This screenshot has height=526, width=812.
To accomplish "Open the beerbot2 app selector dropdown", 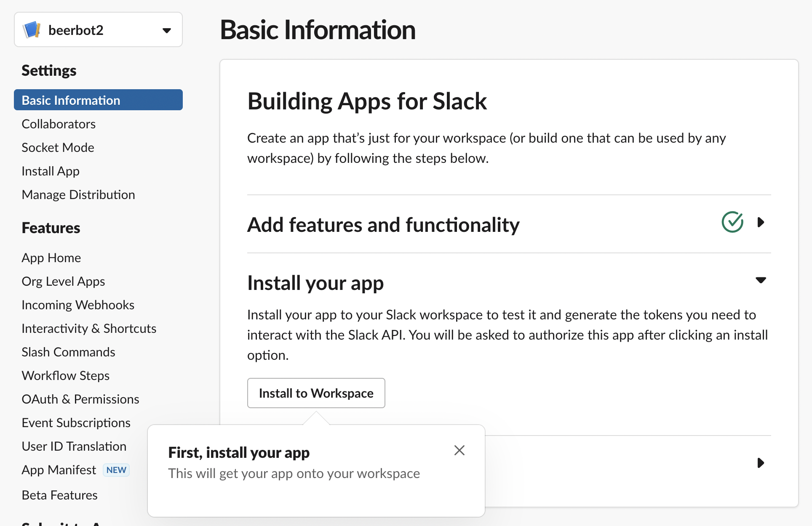I will [166, 30].
